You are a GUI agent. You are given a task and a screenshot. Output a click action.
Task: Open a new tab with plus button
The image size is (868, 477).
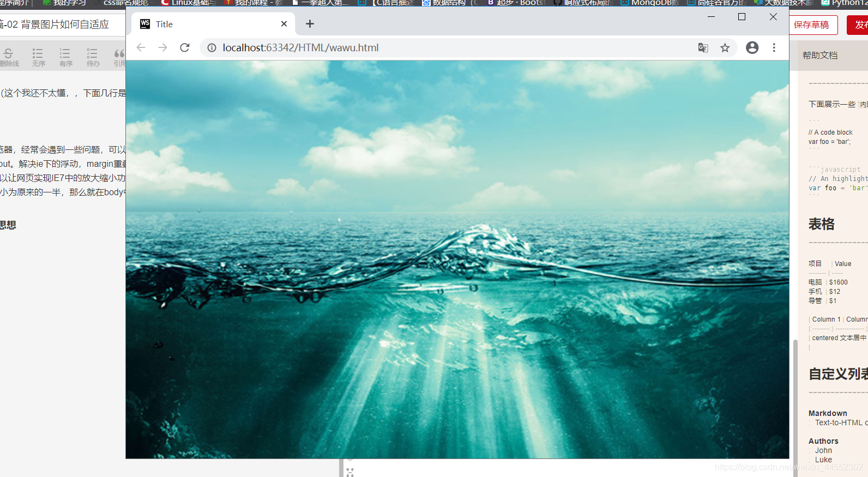(x=310, y=24)
